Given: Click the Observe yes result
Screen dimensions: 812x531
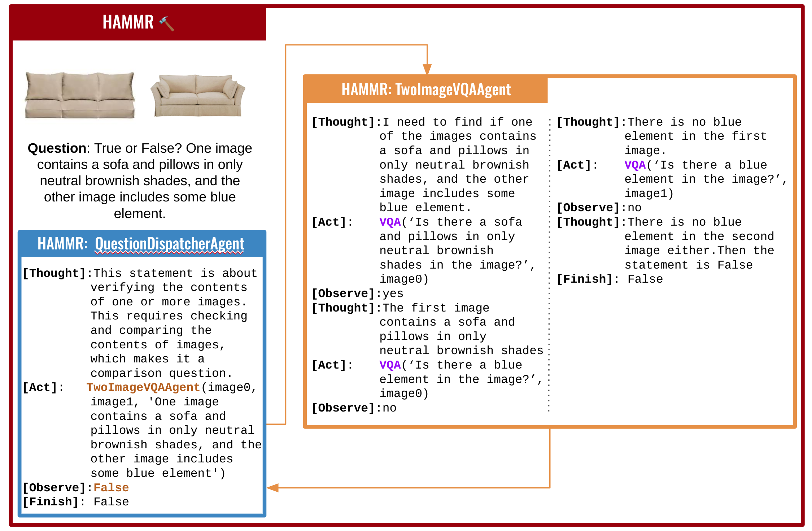Looking at the screenshot, I should [393, 293].
